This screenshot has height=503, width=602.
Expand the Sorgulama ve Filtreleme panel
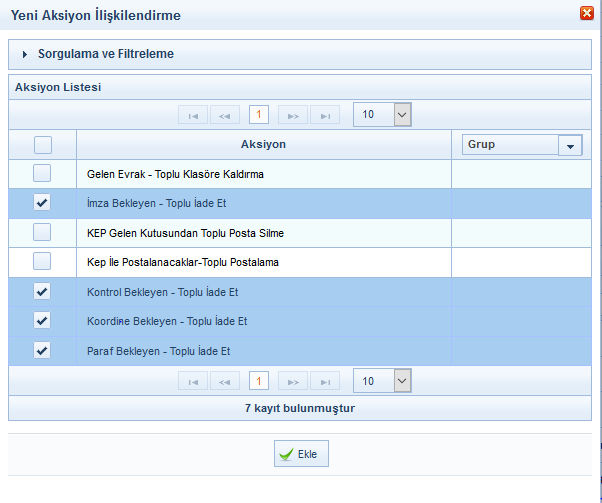(x=105, y=54)
